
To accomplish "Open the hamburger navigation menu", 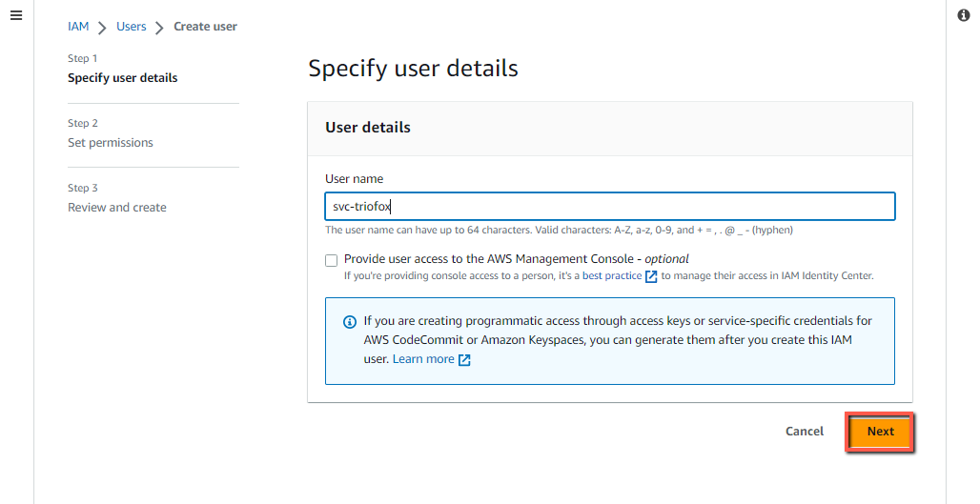I will (16, 15).
